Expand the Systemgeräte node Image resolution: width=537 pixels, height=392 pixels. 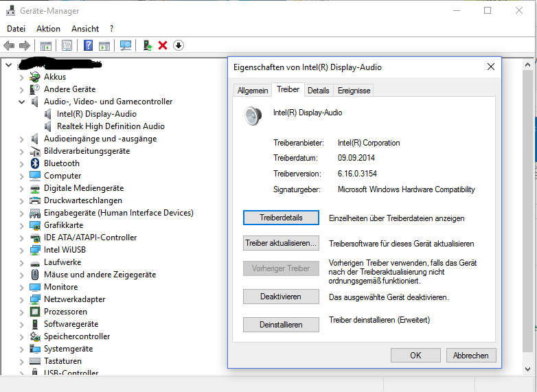pyautogui.click(x=21, y=349)
